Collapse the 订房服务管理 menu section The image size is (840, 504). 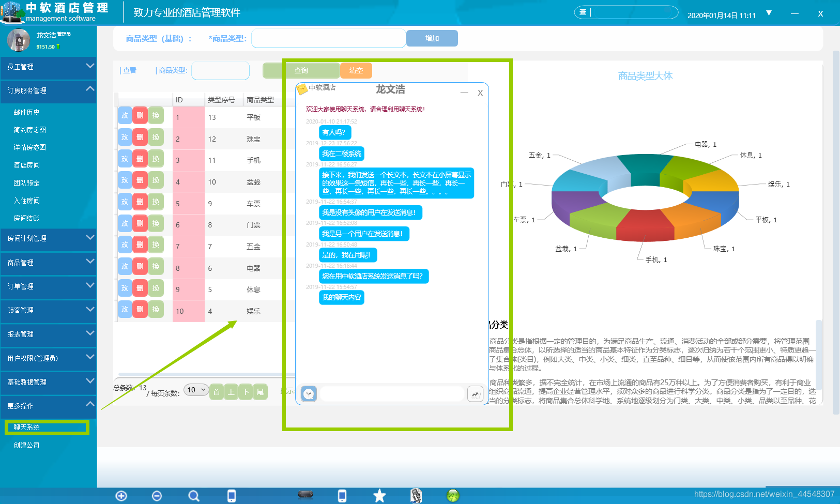pyautogui.click(x=48, y=90)
